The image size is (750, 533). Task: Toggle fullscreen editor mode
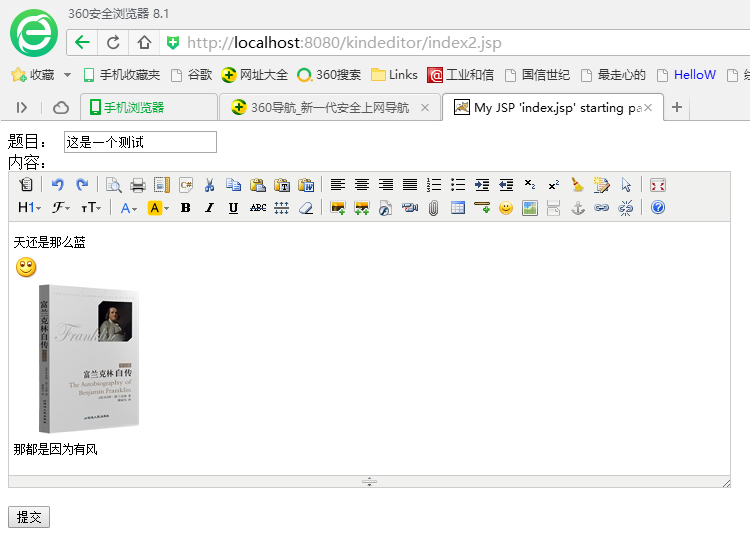[658, 185]
